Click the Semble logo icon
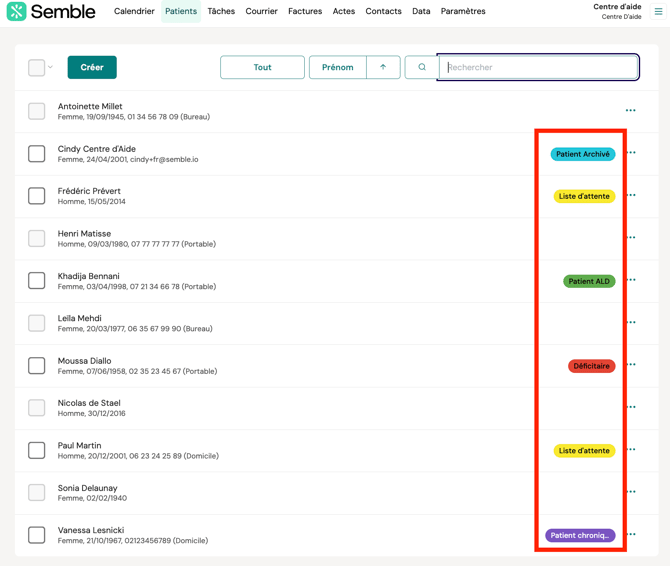Image resolution: width=670 pixels, height=566 pixels. 16,12
